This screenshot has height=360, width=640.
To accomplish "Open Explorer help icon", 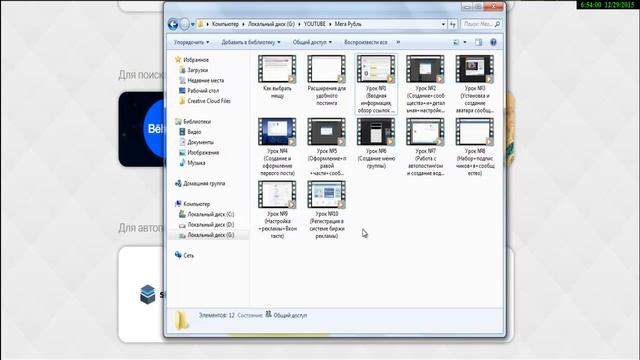I will pos(493,42).
